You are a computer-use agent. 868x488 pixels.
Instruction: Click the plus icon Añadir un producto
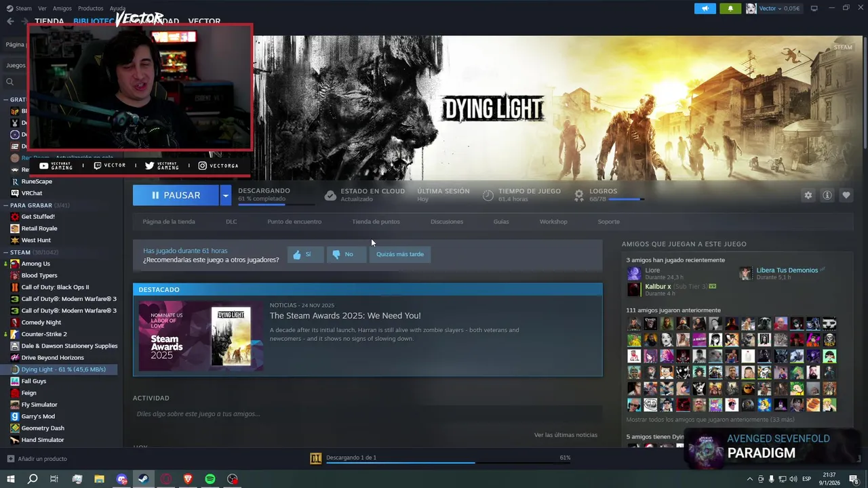coord(10,459)
